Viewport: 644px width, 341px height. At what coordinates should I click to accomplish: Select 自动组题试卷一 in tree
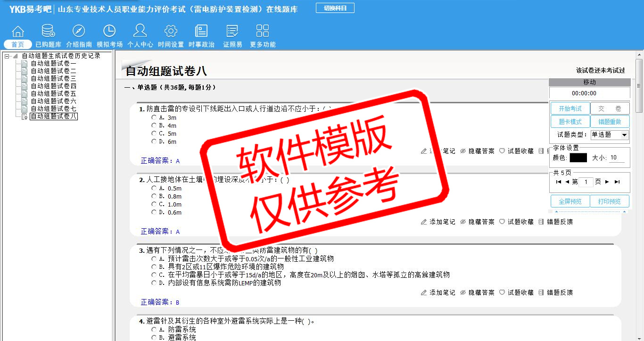pyautogui.click(x=53, y=64)
